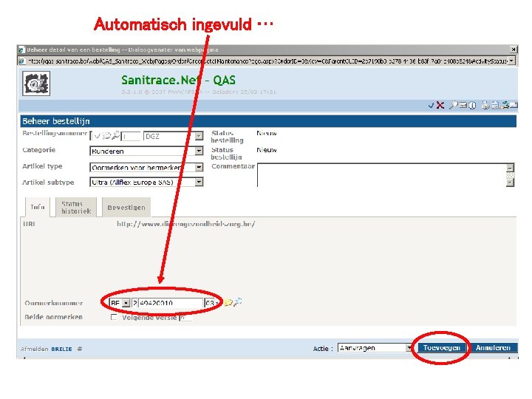
Task: Click the Bestellingsnummer number input field
Action: 131,137
